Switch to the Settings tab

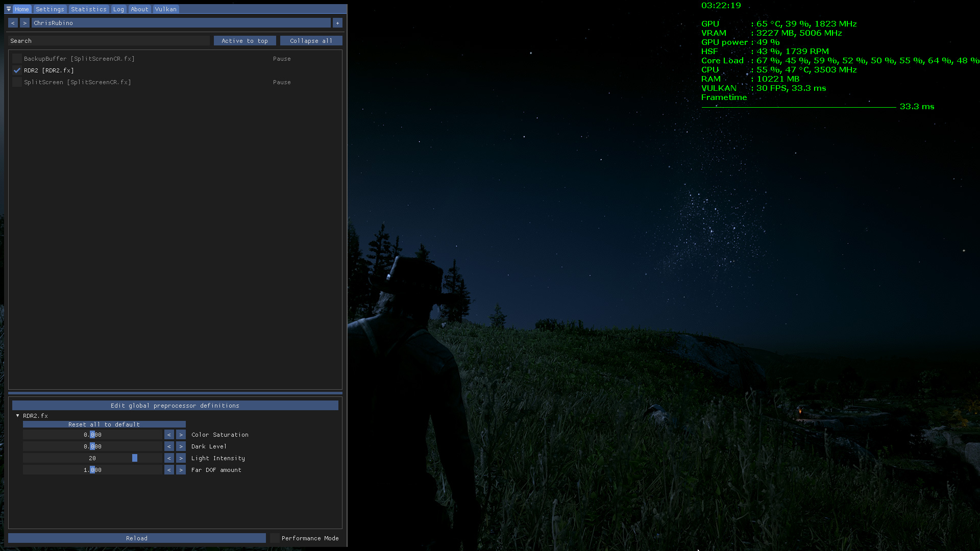pyautogui.click(x=50, y=9)
